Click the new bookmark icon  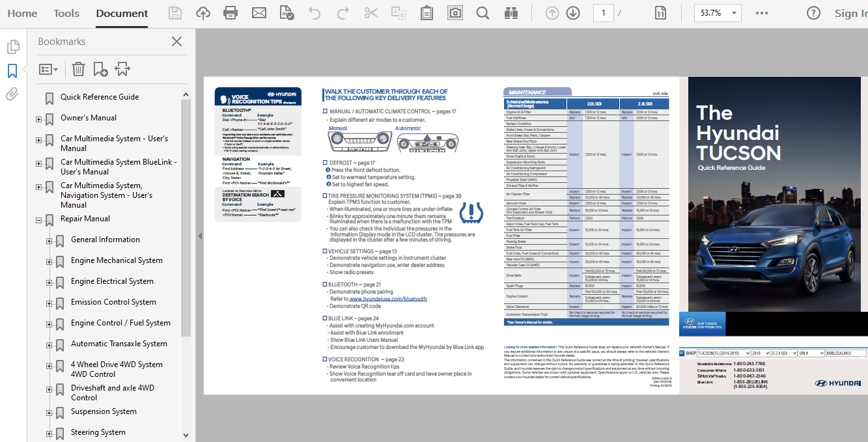100,69
